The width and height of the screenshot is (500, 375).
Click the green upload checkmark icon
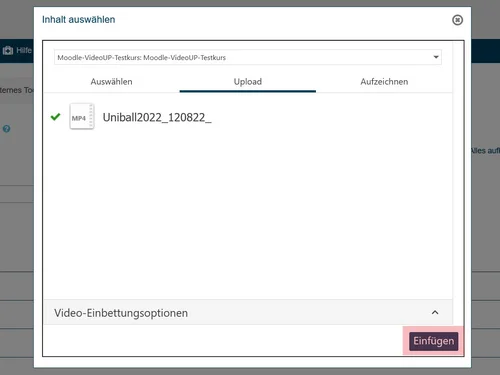tap(55, 117)
